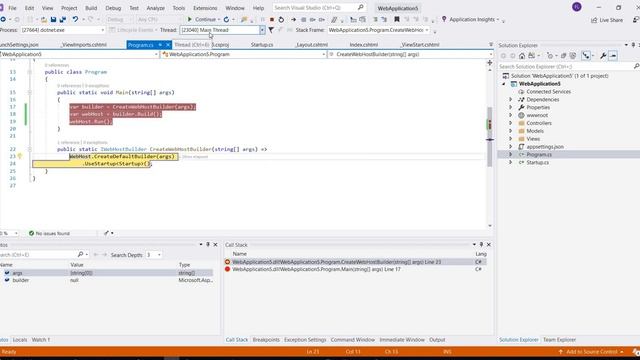
Task: Toggle pin on the Program.cs tab
Action: pos(160,45)
